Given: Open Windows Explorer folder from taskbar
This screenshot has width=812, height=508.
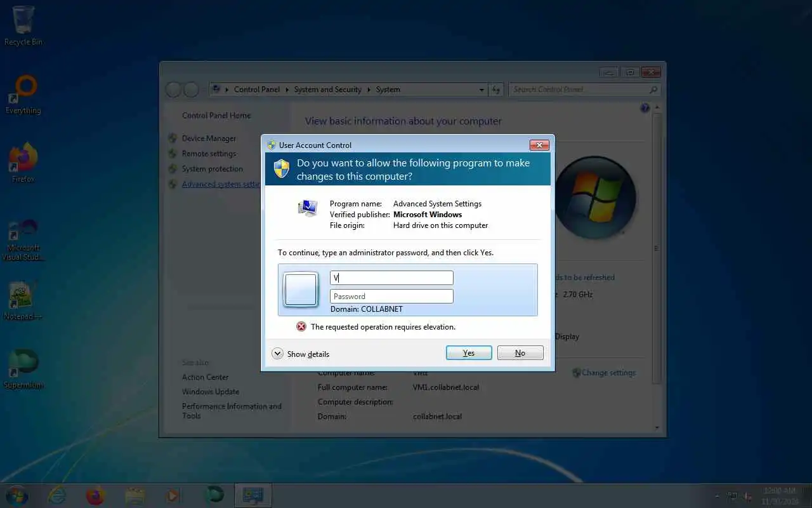Looking at the screenshot, I should [134, 495].
